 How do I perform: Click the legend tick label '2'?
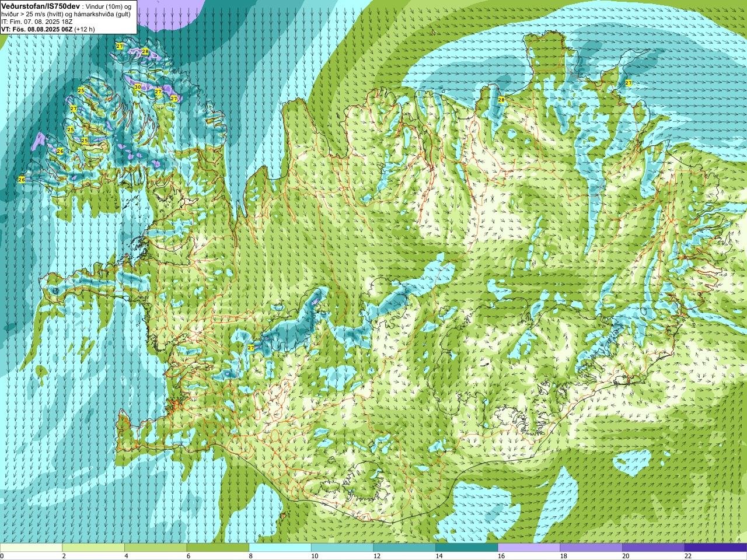point(64,556)
